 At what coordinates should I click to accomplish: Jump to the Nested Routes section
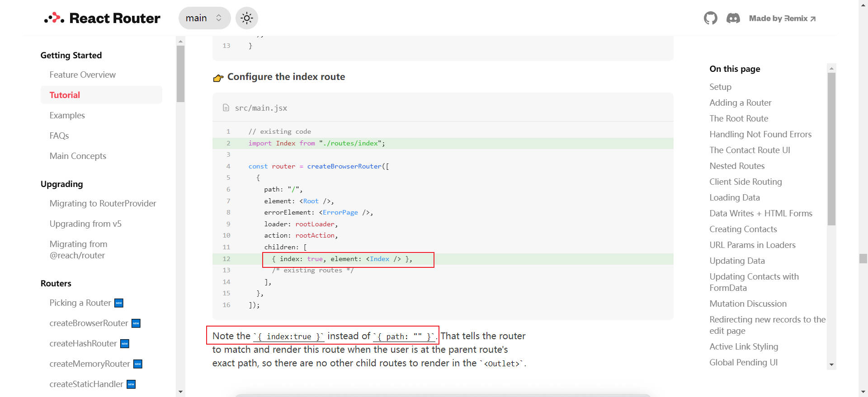coord(737,166)
